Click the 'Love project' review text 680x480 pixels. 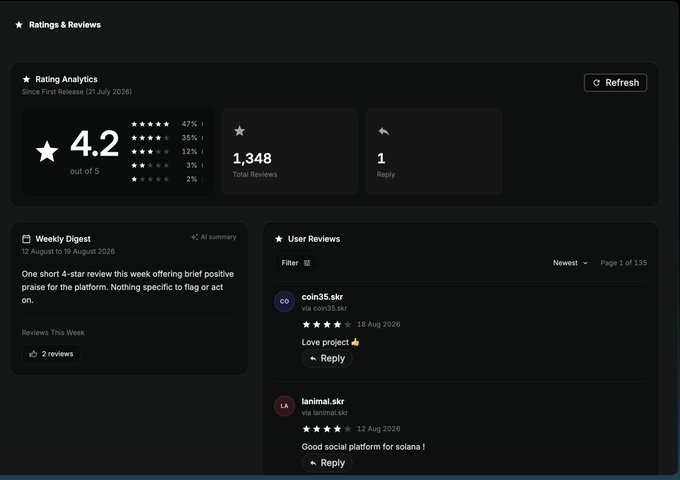click(x=330, y=342)
